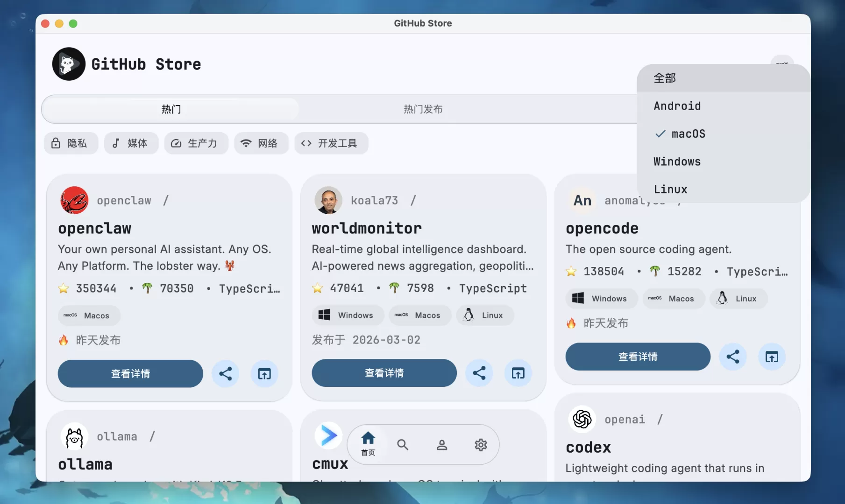The image size is (845, 504).
Task: Click the koala73 user avatar
Action: (x=328, y=200)
